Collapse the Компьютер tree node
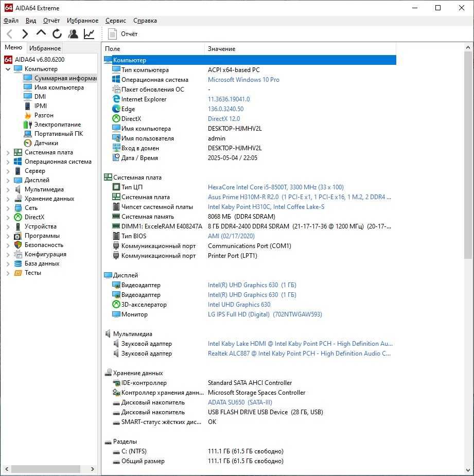This screenshot has height=476, width=474. pos(8,69)
